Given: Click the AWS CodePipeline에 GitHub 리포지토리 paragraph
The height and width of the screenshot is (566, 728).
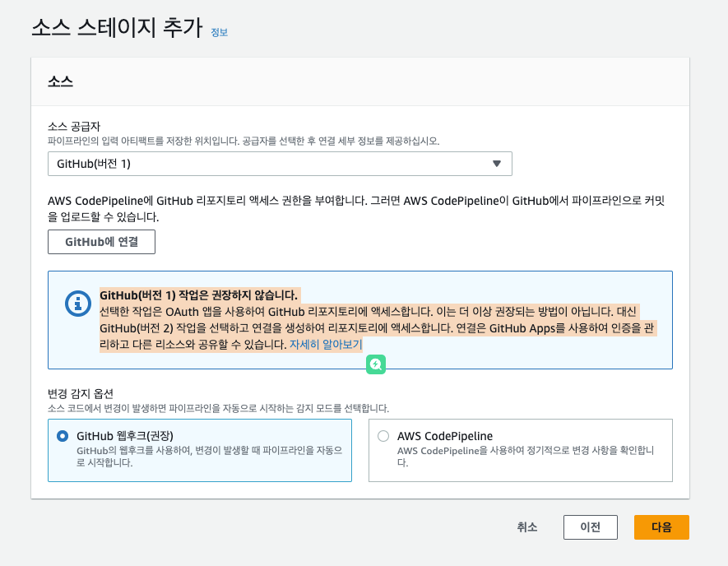Looking at the screenshot, I should click(356, 208).
